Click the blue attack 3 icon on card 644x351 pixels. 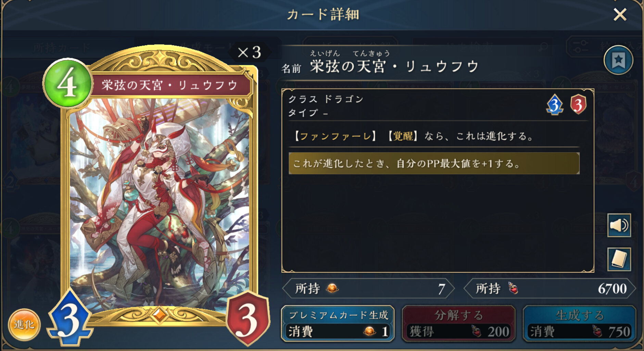click(70, 317)
